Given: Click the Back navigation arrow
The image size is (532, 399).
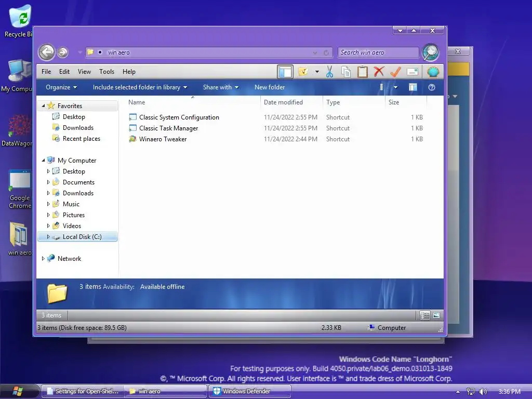Looking at the screenshot, I should click(x=46, y=52).
